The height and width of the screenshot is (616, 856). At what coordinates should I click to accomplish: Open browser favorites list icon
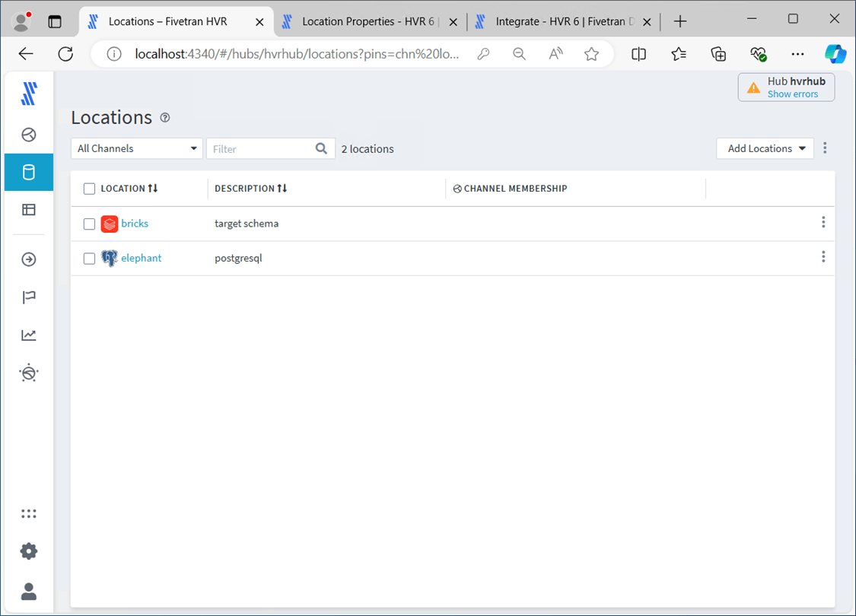tap(679, 54)
